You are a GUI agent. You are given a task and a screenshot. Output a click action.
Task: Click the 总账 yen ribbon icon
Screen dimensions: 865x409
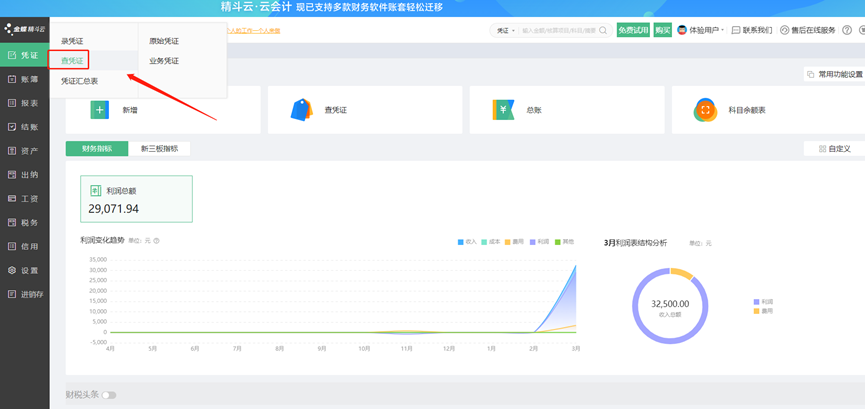tap(503, 109)
